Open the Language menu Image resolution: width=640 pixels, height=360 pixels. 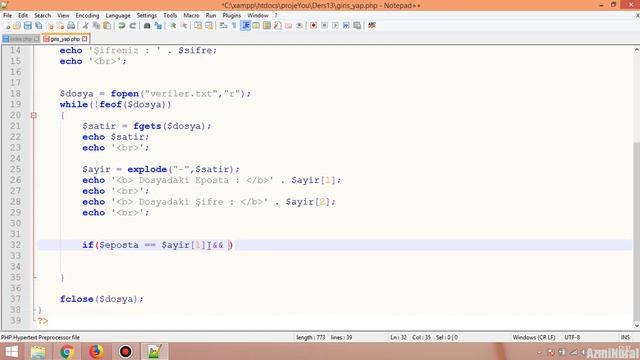(x=118, y=16)
